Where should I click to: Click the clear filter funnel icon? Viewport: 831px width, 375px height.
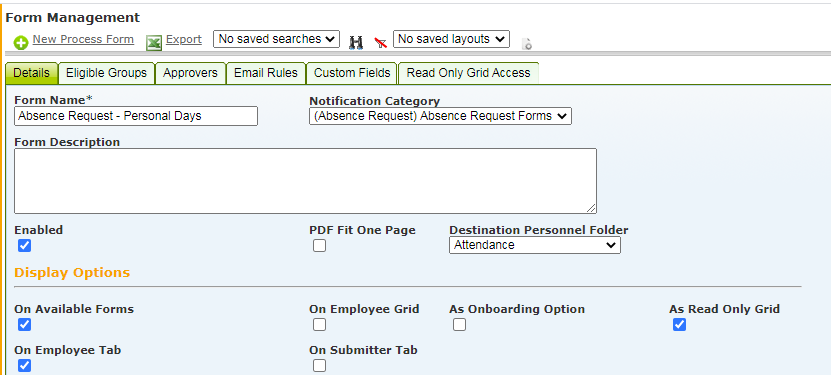click(381, 43)
